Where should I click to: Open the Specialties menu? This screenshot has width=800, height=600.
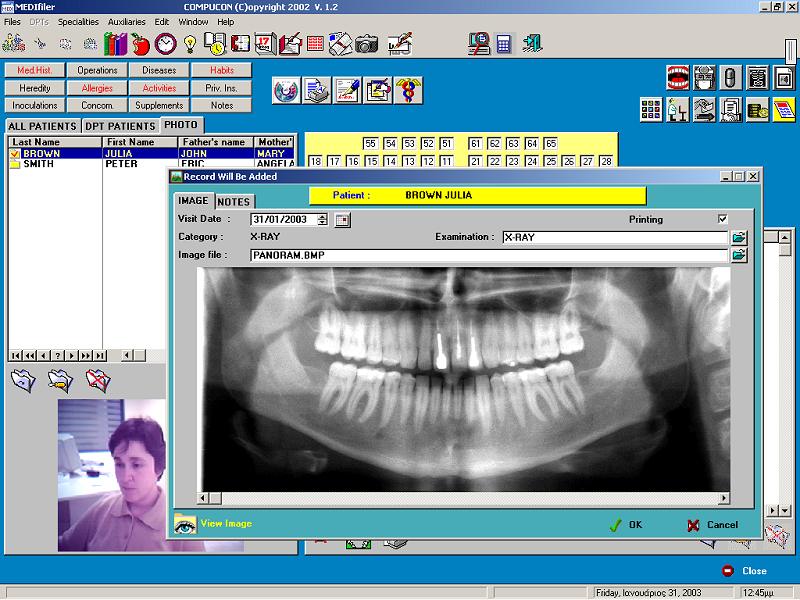tap(78, 22)
